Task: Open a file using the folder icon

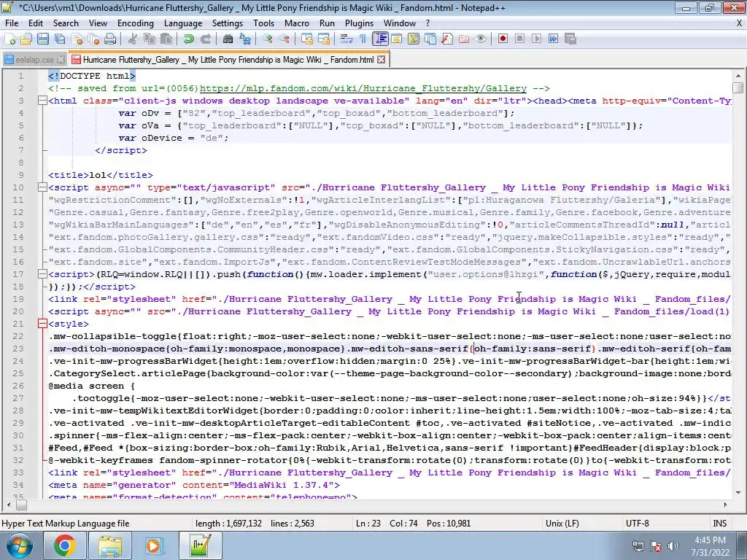Action: (x=26, y=39)
